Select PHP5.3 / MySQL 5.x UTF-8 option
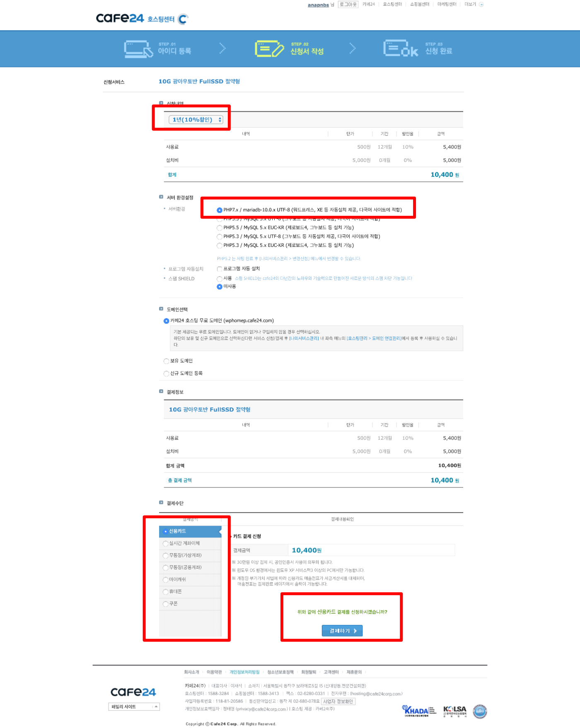Viewport: 580px width, 728px height. [x=220, y=237]
